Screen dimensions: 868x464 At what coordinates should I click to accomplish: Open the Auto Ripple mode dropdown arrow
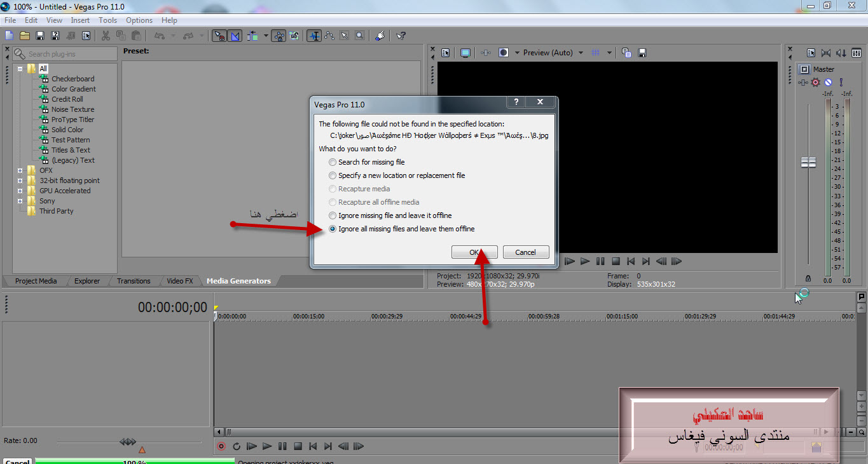pyautogui.click(x=266, y=36)
